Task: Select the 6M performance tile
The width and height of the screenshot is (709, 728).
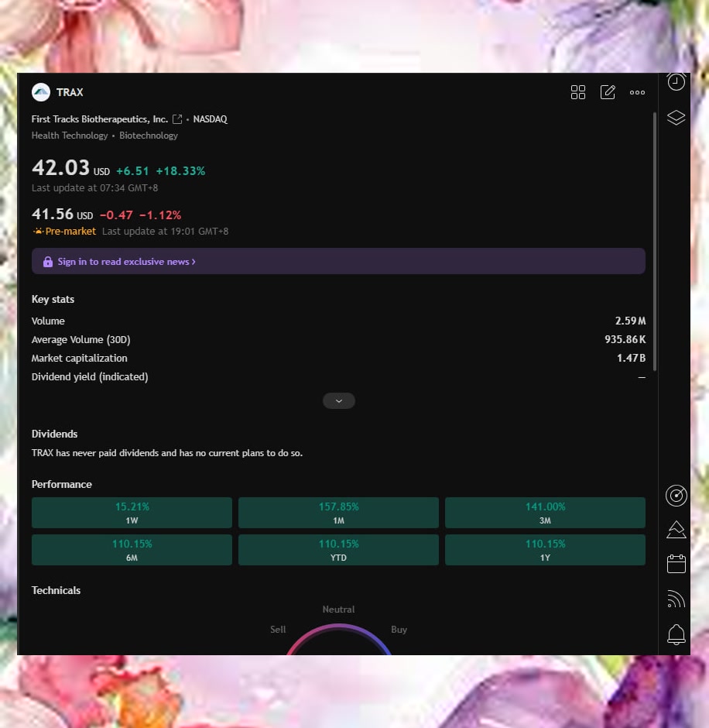Action: 132,550
